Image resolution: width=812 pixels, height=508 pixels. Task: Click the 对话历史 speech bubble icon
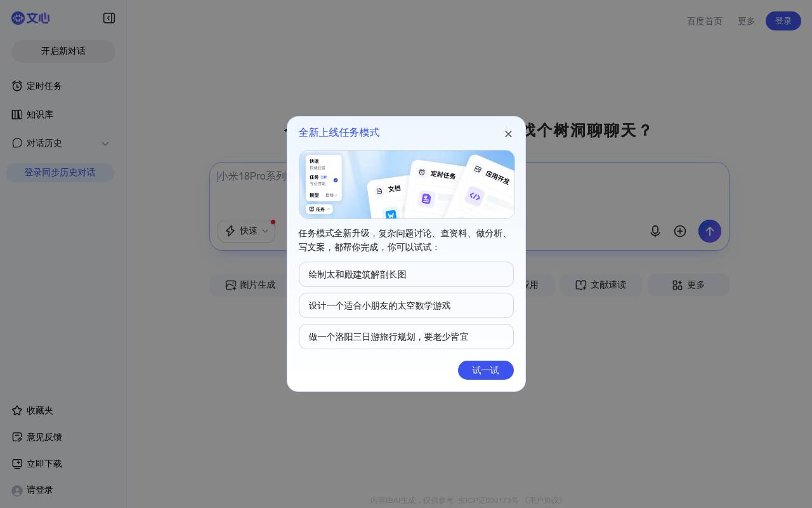(17, 143)
